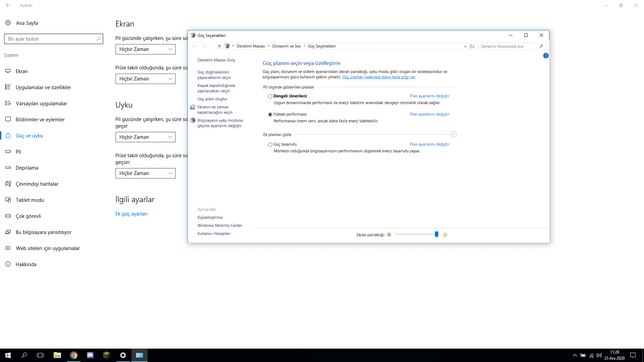The image size is (644, 362).
Task: Switch to the Depolama settings section
Action: click(27, 168)
